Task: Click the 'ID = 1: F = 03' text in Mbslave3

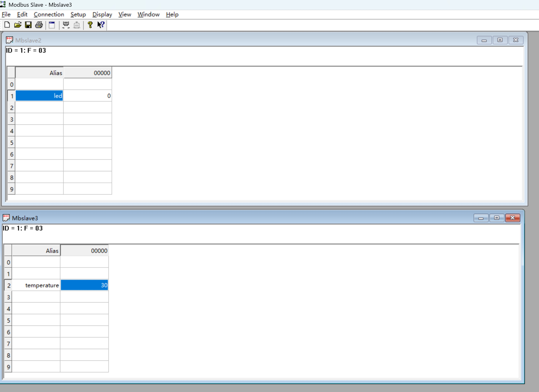Action: click(x=23, y=228)
